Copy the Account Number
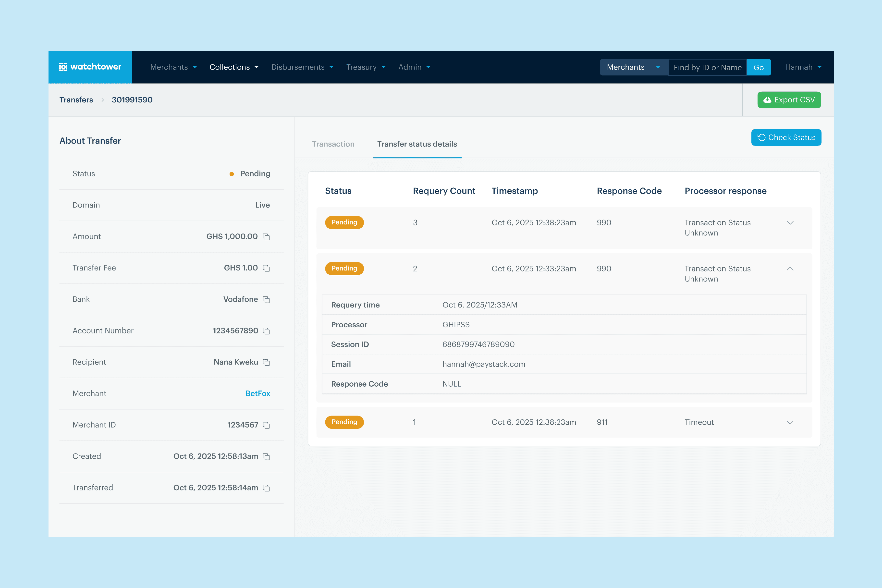Viewport: 882px width, 588px height. click(266, 331)
